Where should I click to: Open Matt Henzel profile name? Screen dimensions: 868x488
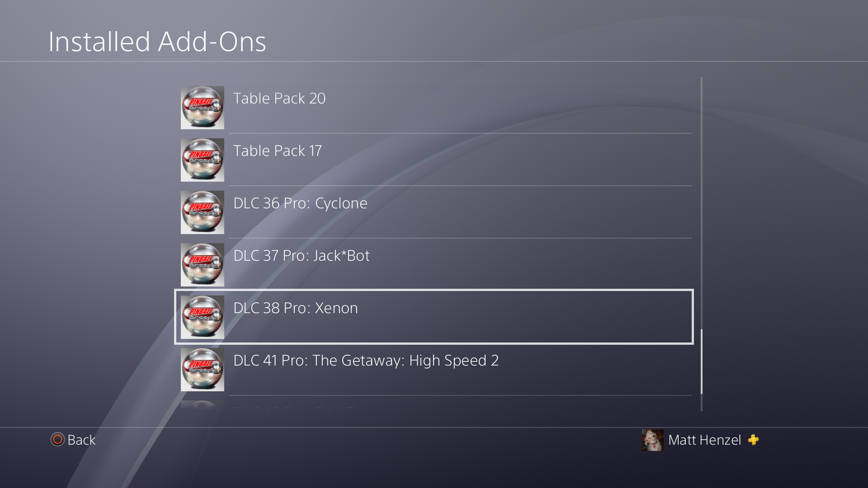pos(704,440)
